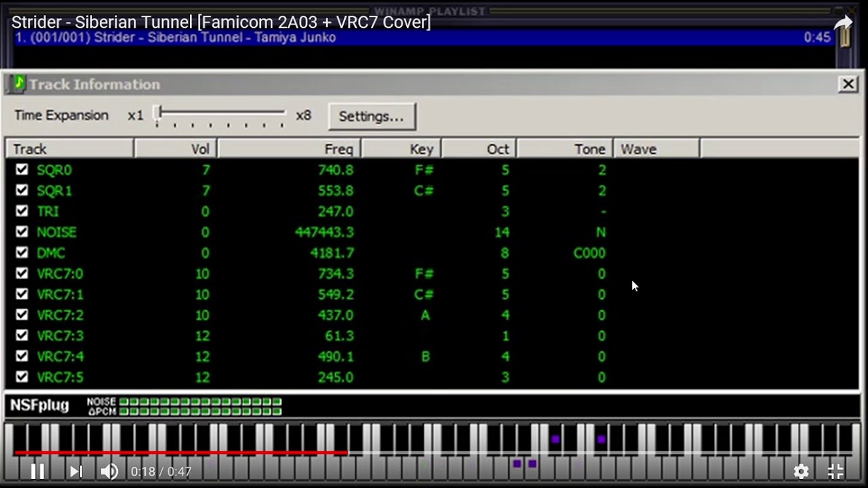Screen dimensions: 868x488
Task: Uncheck the SQR0 track checkbox
Action: 22,169
